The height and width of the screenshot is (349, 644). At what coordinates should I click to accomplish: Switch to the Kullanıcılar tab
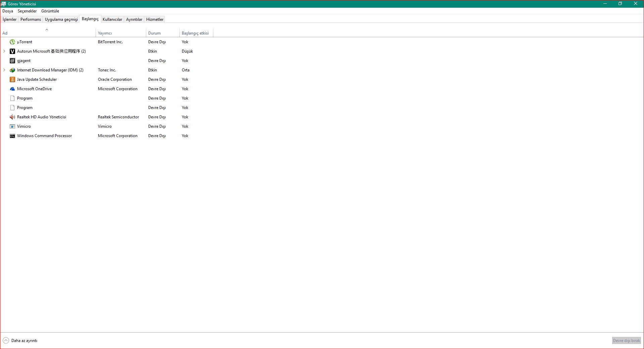(112, 19)
